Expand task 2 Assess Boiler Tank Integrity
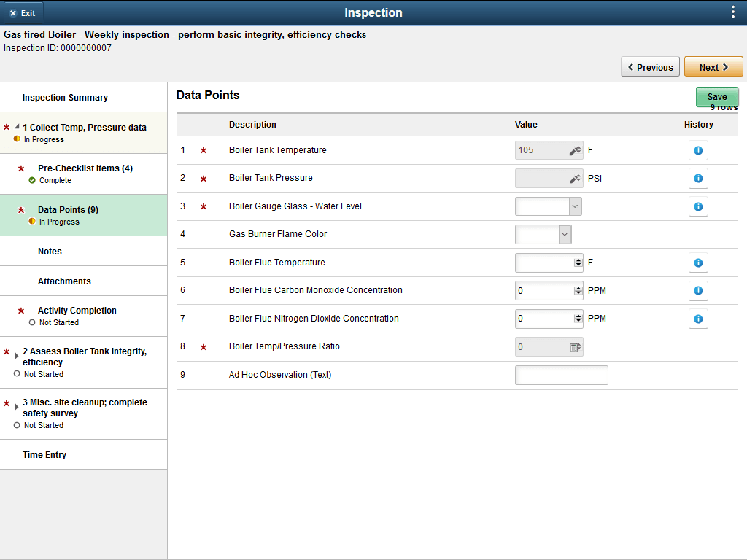The image size is (747, 560). 17,355
